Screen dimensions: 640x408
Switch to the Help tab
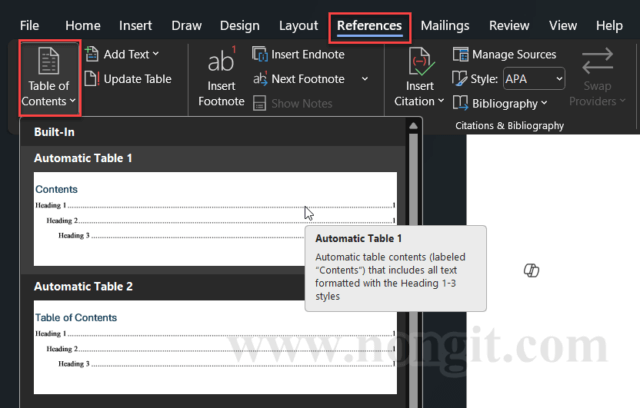click(609, 26)
